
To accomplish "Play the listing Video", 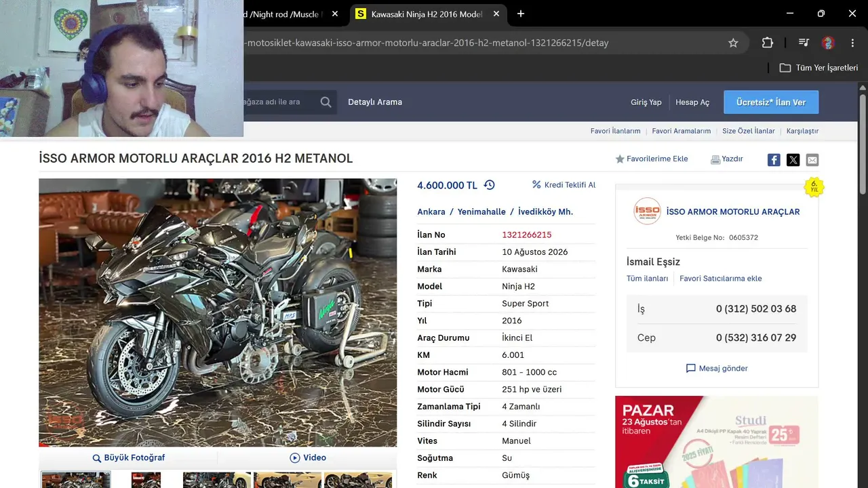I will [x=308, y=457].
